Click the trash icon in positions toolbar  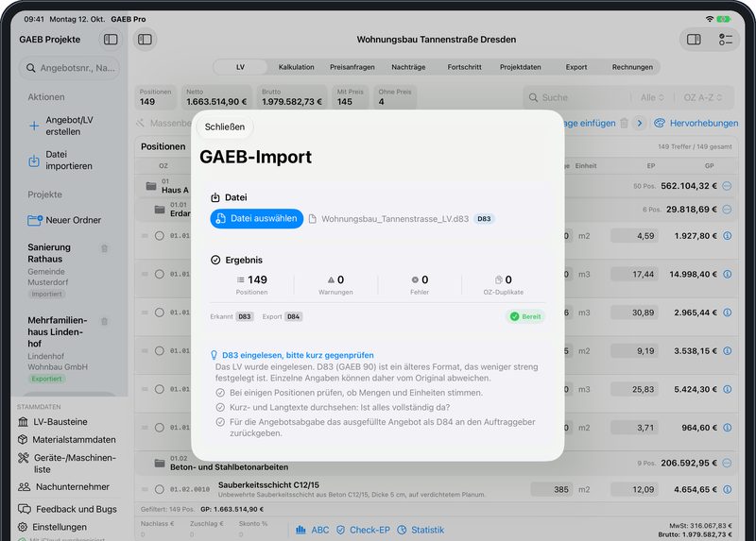click(x=624, y=124)
